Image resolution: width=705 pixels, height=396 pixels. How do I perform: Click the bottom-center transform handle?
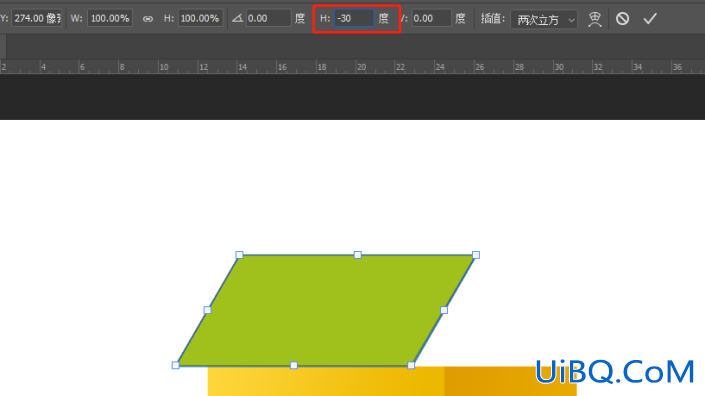[x=294, y=365]
